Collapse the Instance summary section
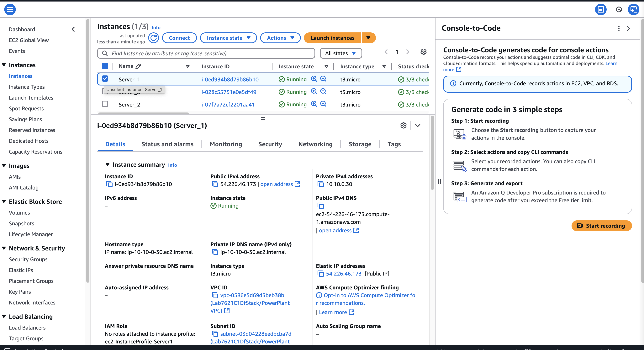This screenshot has width=644, height=350. [108, 165]
